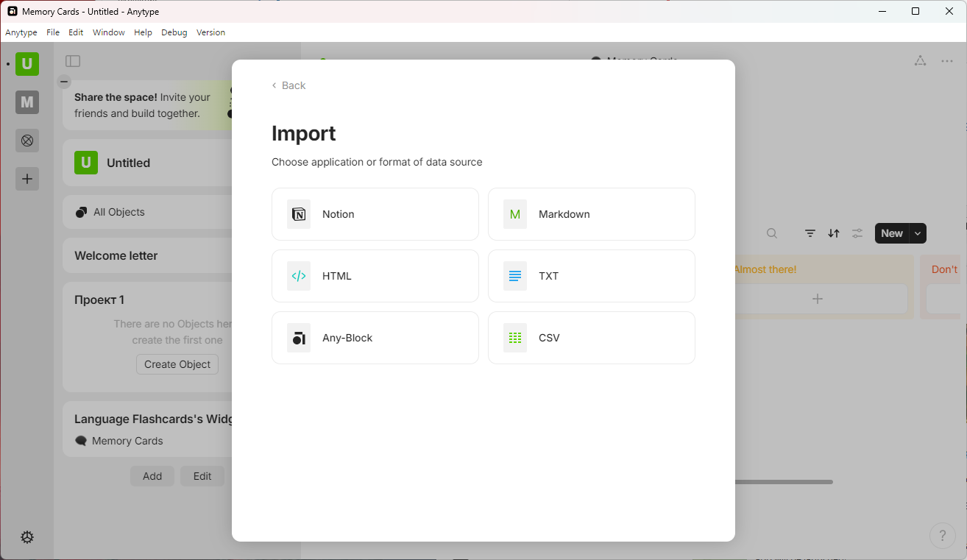Viewport: 967px width, 560px height.
Task: Click the Almost there! column header
Action: 765,269
